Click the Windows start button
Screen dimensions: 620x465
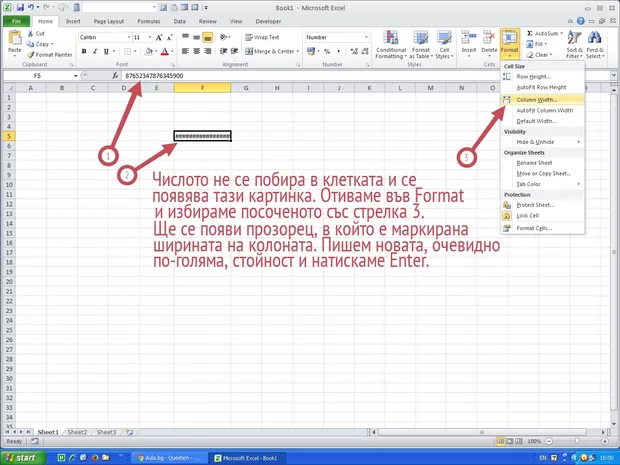[22, 458]
